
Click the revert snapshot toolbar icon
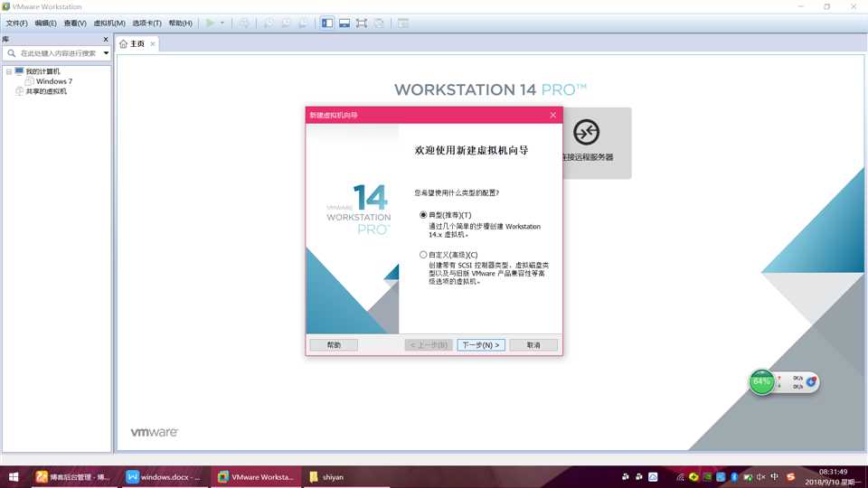coord(286,23)
